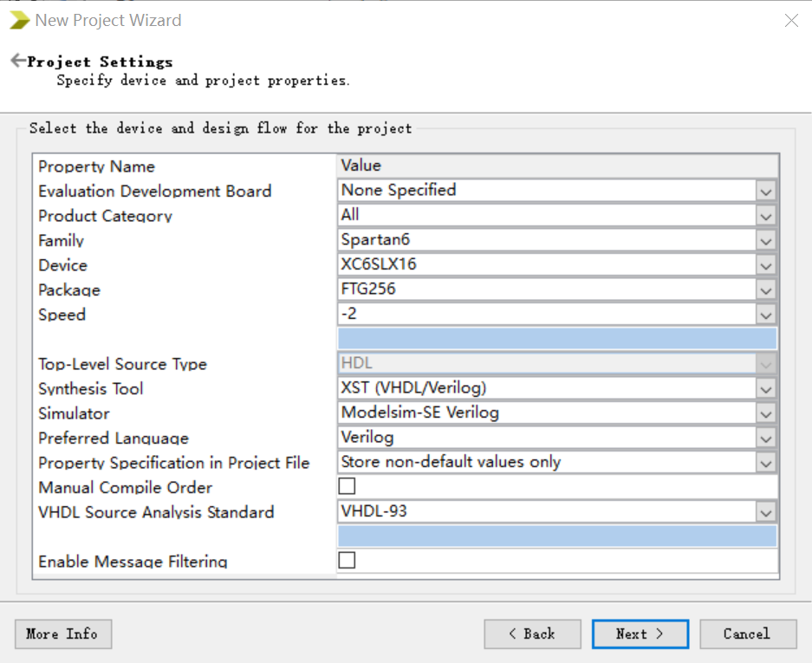Open the Preferred Language dropdown

coord(766,438)
